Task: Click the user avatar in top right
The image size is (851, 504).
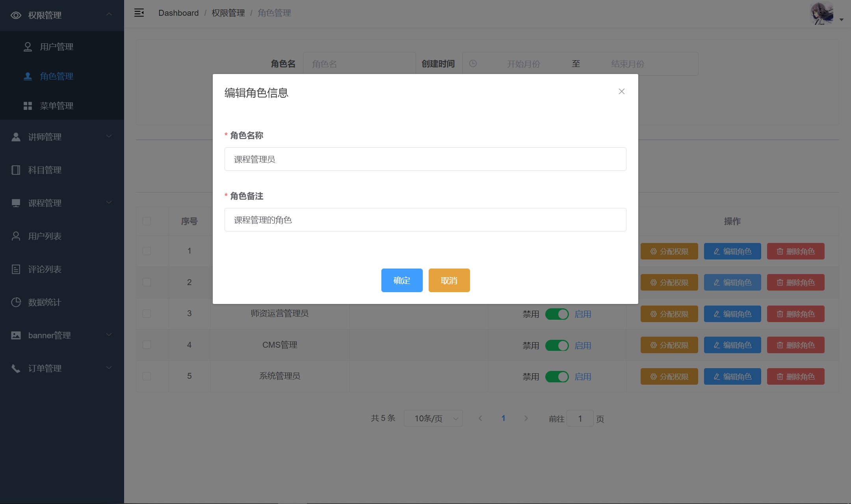Action: [822, 13]
